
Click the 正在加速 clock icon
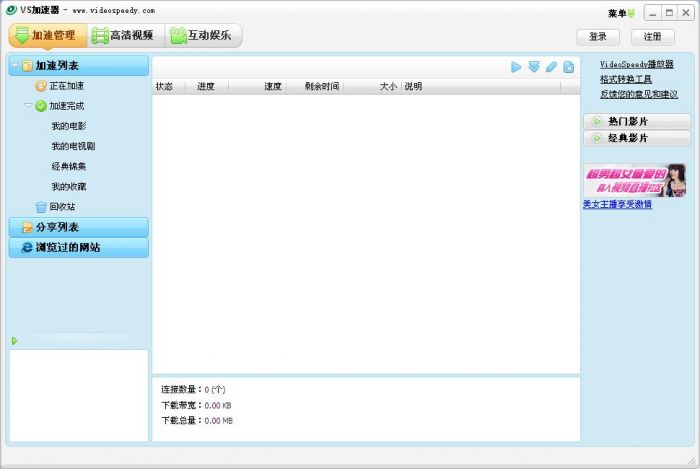[x=41, y=86]
